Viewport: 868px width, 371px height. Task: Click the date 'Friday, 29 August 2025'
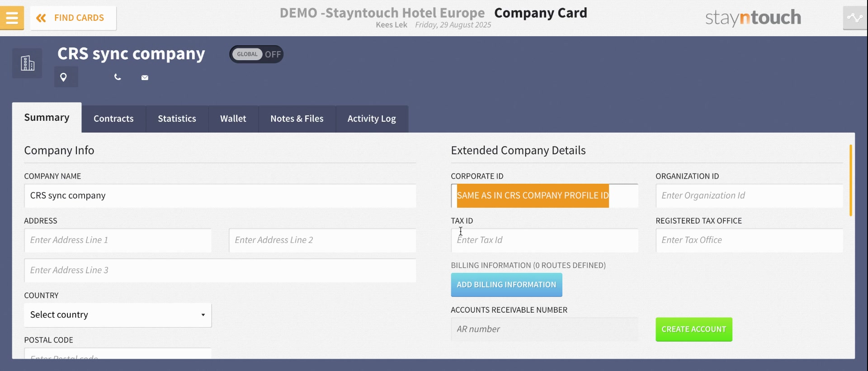coord(453,25)
